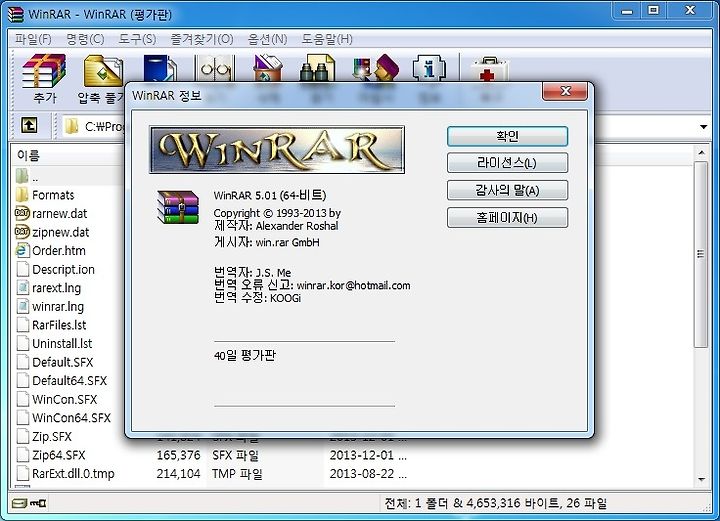Image resolution: width=720 pixels, height=521 pixels.
Task: Open the address bar path dropdown arrow
Action: tap(703, 126)
